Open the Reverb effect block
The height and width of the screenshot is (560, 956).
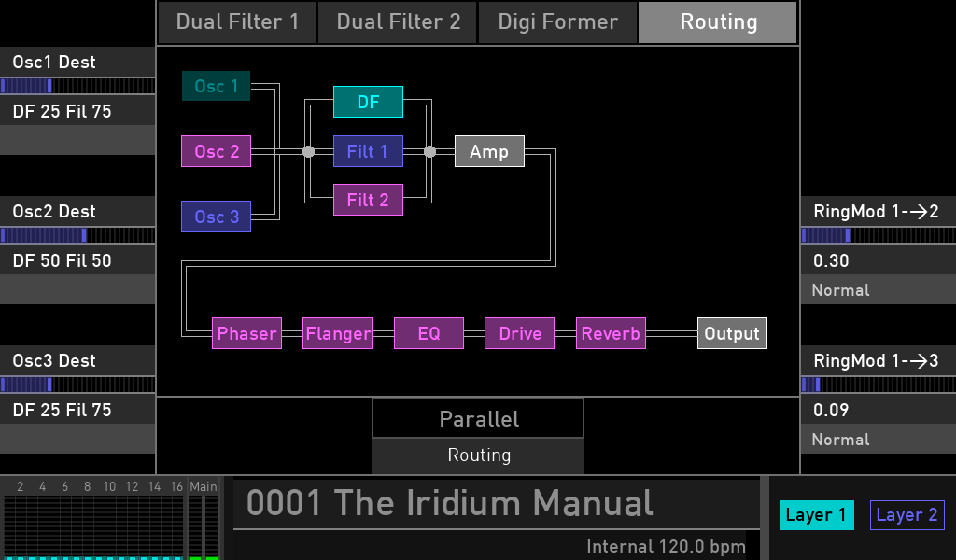(x=611, y=333)
